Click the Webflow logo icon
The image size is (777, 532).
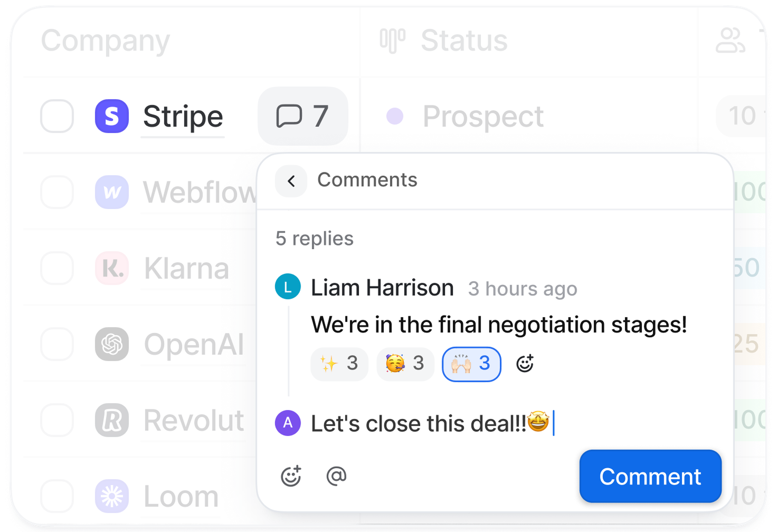[x=112, y=192]
